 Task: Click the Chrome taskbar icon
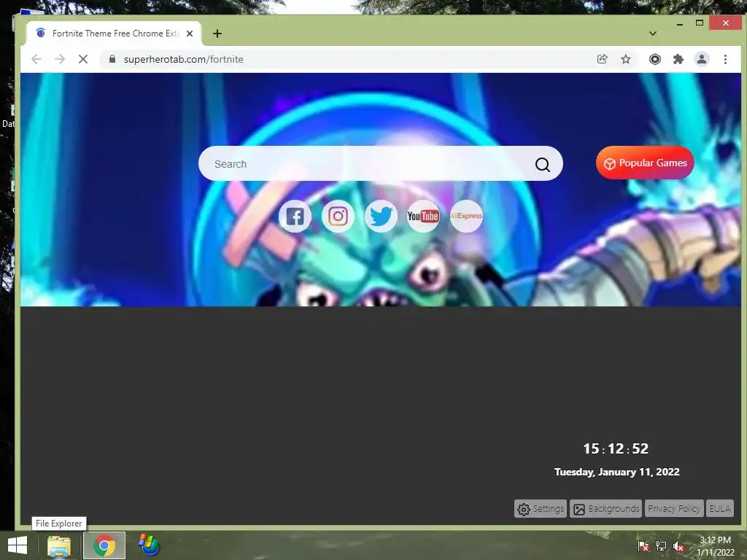coord(104,545)
